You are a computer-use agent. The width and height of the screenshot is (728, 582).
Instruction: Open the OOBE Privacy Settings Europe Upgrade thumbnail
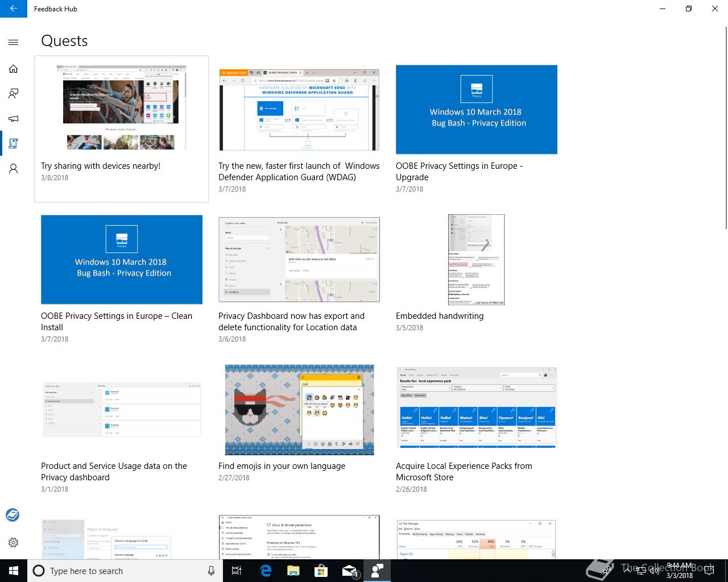coord(477,109)
